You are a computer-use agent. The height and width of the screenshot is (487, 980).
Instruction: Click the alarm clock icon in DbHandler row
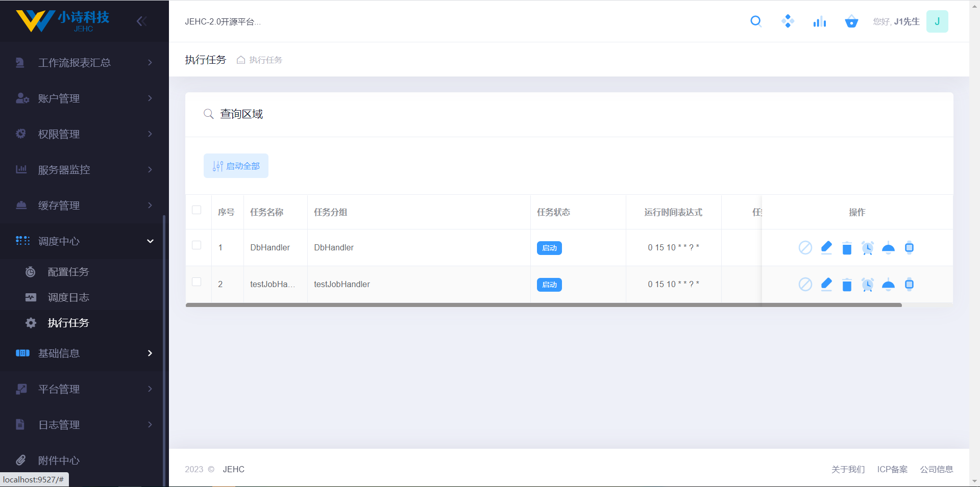coord(867,248)
